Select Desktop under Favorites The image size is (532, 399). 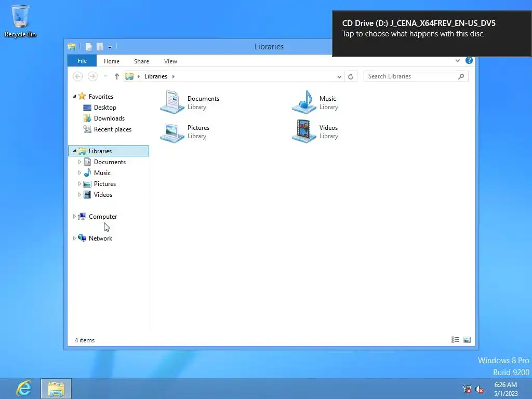click(105, 108)
